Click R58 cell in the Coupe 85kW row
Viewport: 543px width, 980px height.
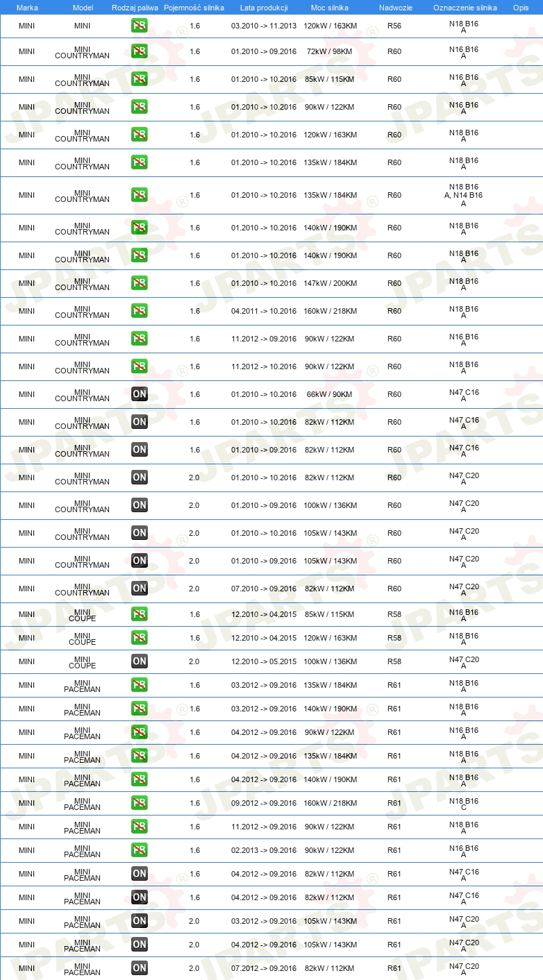[x=394, y=614]
